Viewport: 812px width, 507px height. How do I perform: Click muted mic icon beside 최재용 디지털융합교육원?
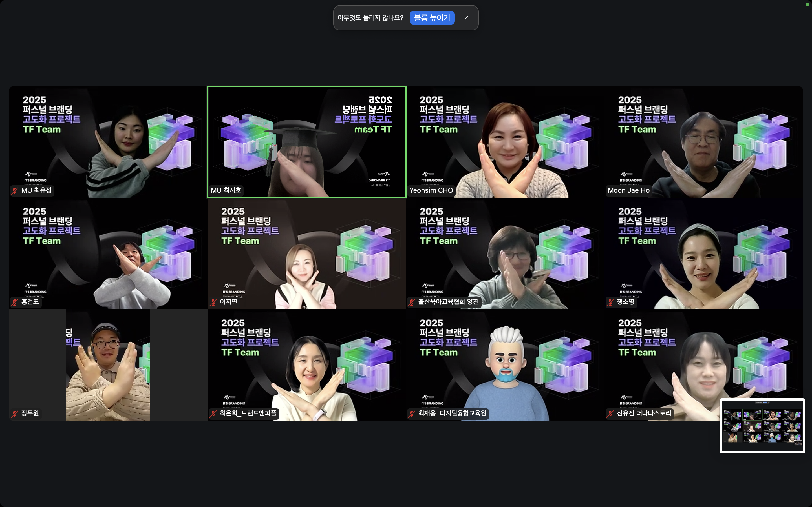point(412,414)
